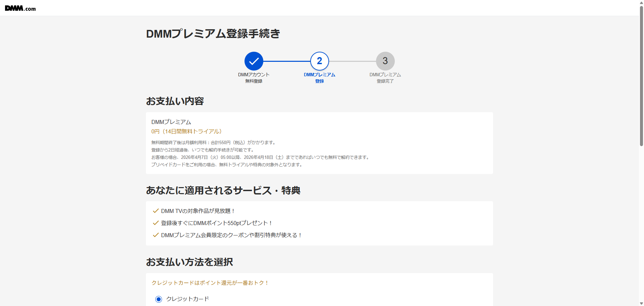
Task: Click the scrollbar up arrow
Action: 641,2
